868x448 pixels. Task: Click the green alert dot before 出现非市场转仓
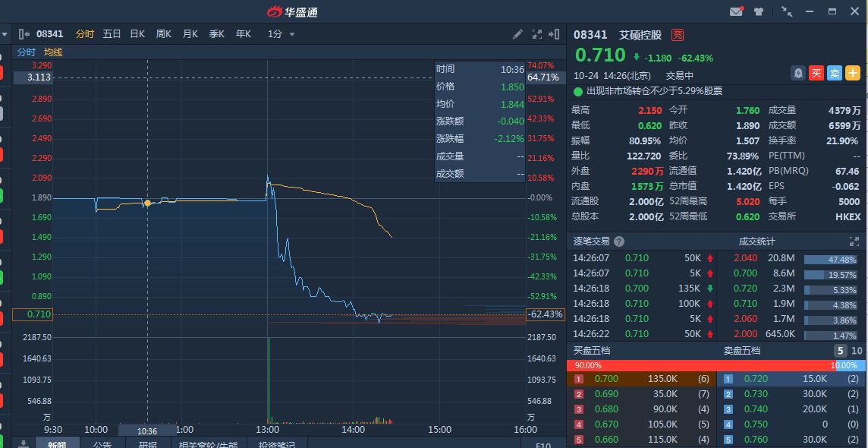[578, 91]
